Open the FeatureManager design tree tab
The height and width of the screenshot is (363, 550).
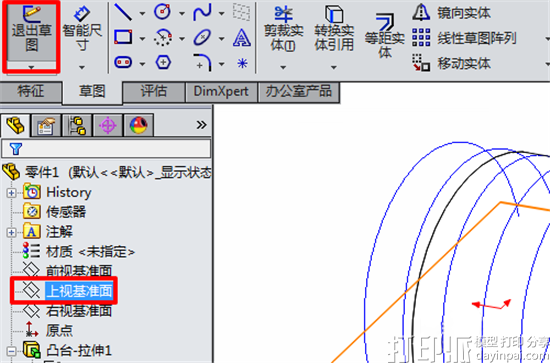click(15, 125)
